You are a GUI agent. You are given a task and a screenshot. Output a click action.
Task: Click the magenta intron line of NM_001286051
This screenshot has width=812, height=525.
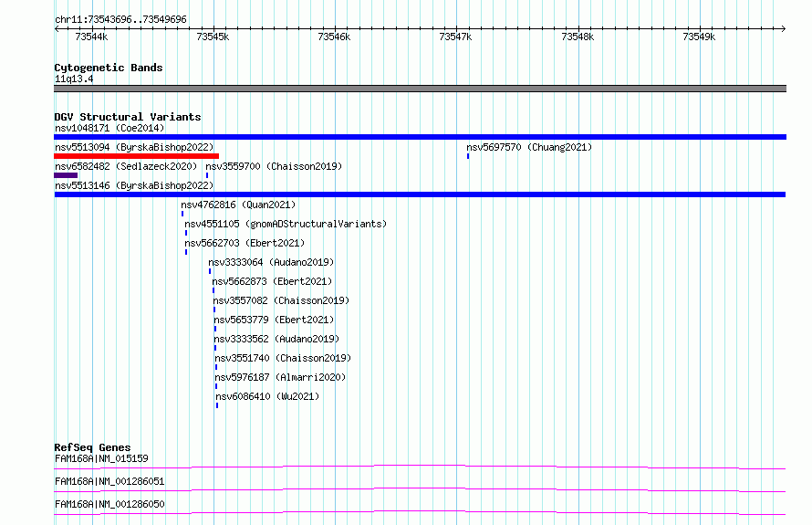pos(420,489)
